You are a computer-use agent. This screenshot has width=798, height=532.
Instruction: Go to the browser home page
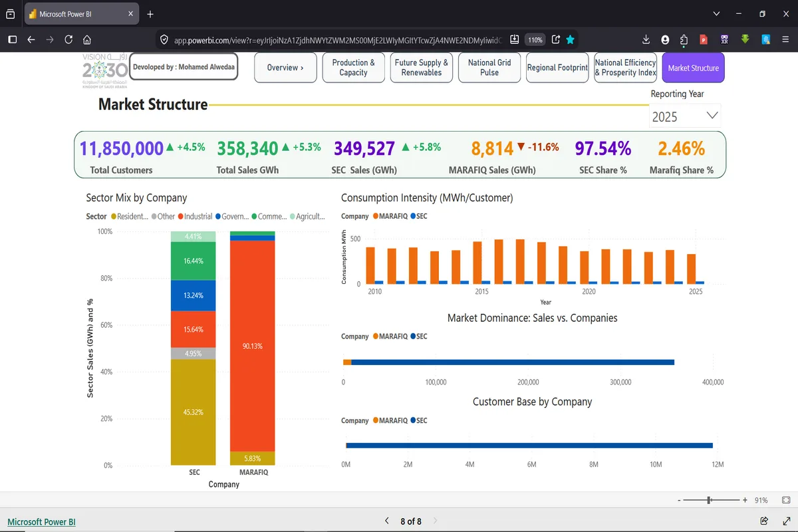click(x=87, y=40)
